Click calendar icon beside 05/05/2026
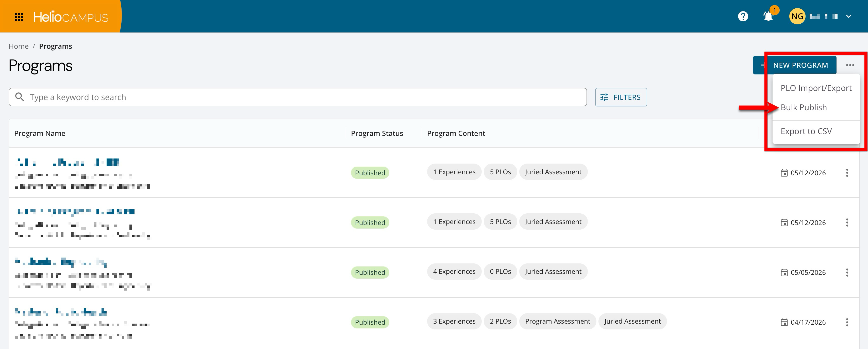This screenshot has height=349, width=868. (x=784, y=273)
